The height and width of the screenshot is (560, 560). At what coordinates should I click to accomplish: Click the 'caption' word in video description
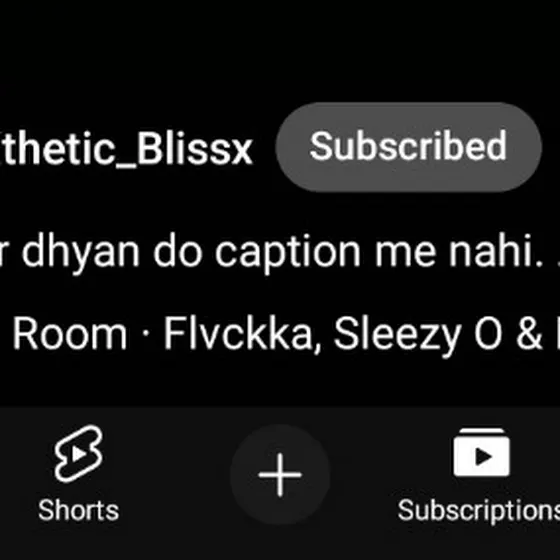(288, 254)
